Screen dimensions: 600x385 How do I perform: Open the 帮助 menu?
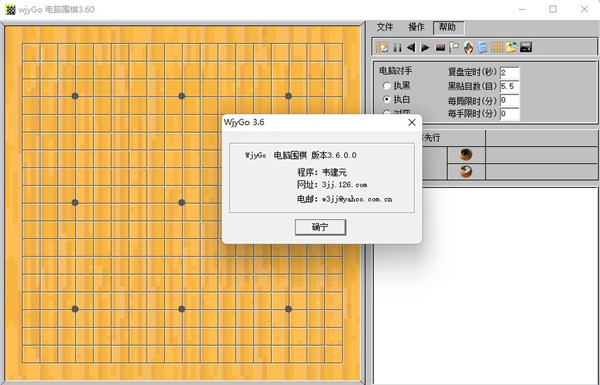coord(448,27)
